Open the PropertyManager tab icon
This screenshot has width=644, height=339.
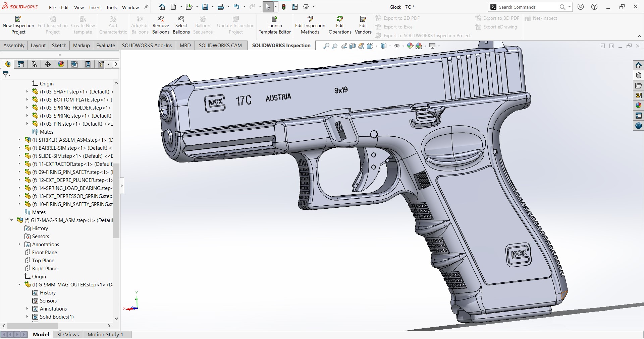[21, 64]
